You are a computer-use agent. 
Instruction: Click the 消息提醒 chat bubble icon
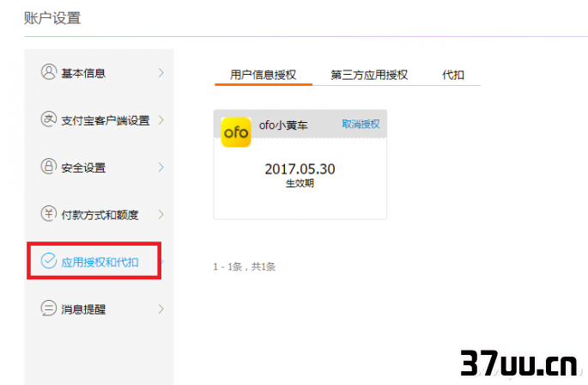(49, 309)
